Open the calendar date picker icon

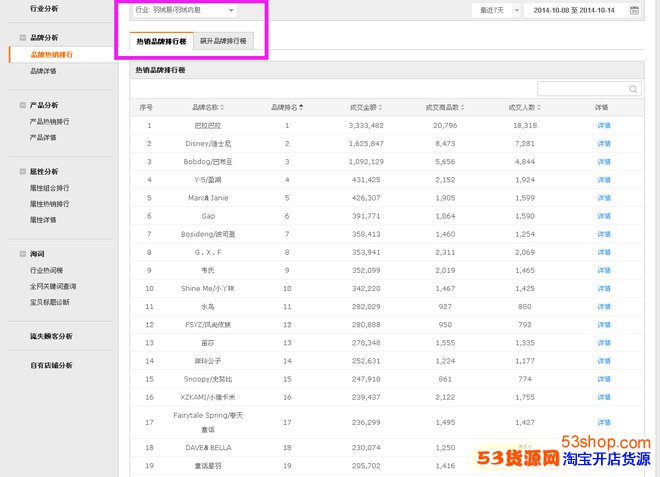pyautogui.click(x=634, y=10)
